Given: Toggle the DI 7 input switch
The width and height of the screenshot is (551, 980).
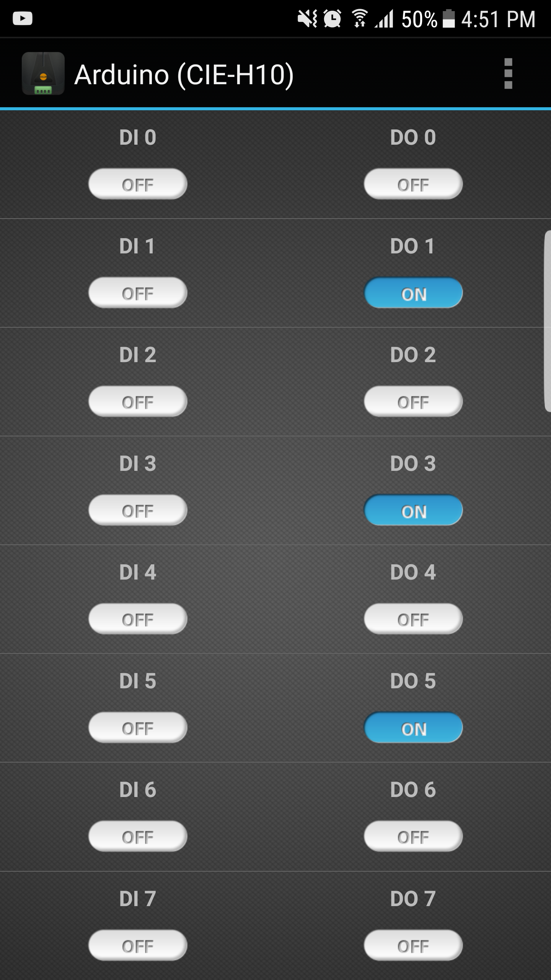Looking at the screenshot, I should [137, 945].
